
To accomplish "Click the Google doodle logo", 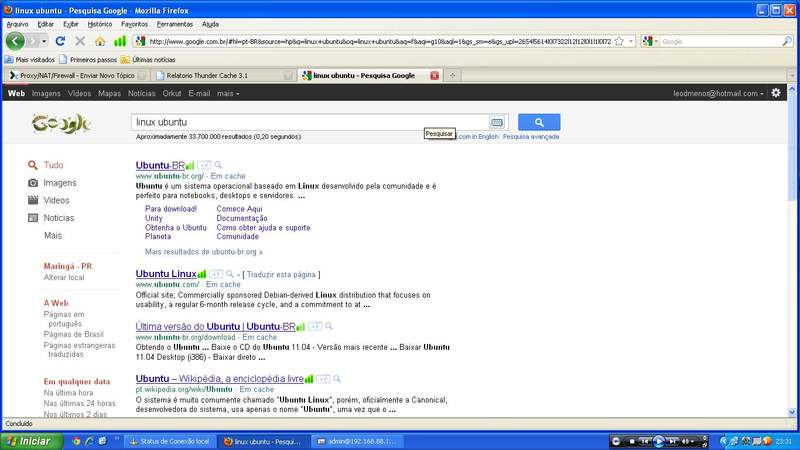I will 62,123.
